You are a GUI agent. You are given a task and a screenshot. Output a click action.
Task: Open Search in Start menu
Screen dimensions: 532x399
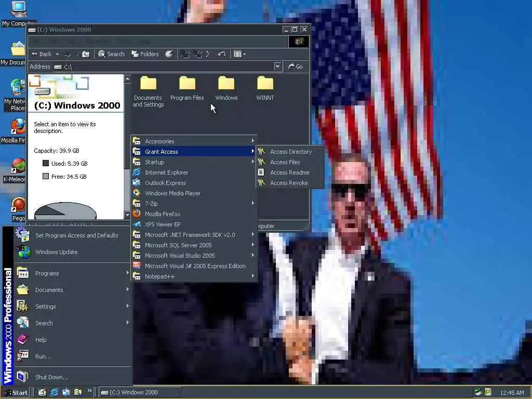(x=72, y=323)
